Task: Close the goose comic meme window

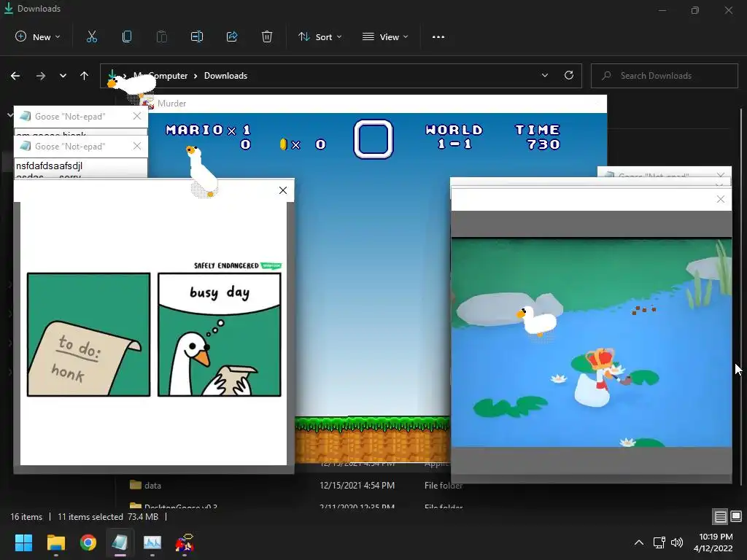Action: [x=283, y=190]
